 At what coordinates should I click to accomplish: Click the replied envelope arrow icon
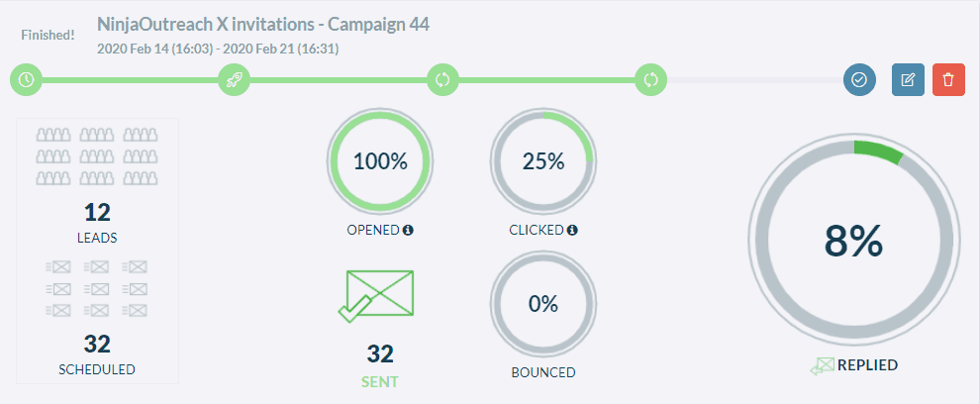pos(823,366)
